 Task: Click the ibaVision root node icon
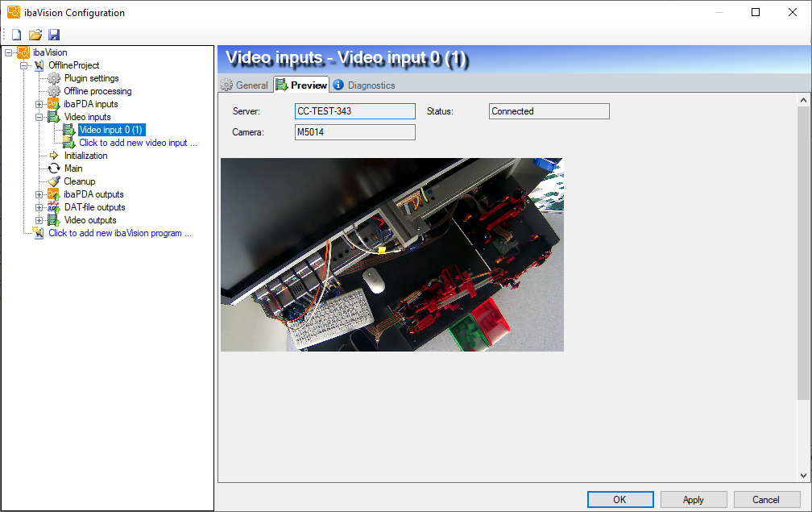coord(23,52)
